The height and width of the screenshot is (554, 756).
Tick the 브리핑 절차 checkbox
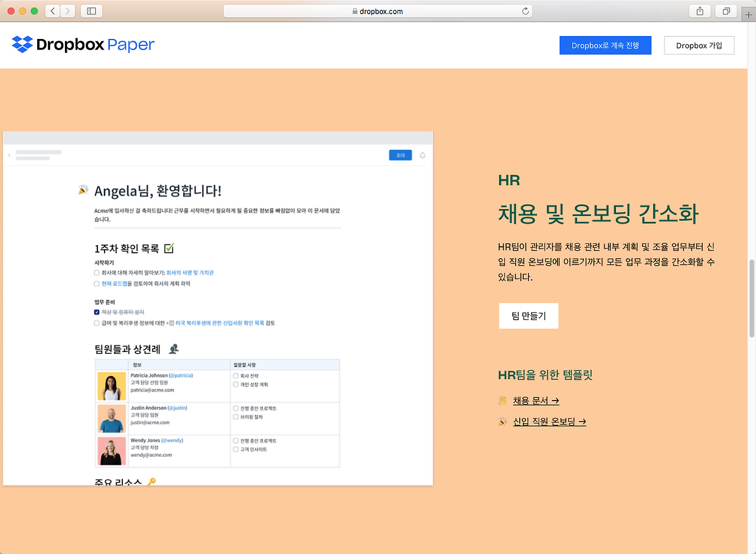[x=236, y=417]
